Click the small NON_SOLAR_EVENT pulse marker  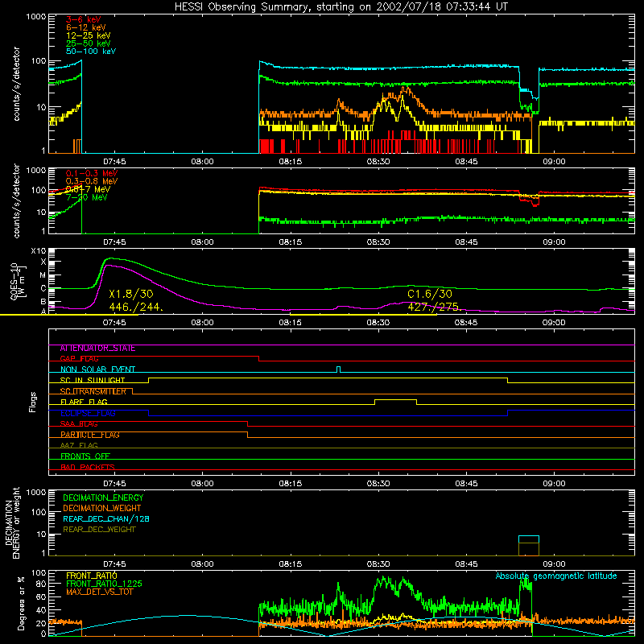coord(338,369)
